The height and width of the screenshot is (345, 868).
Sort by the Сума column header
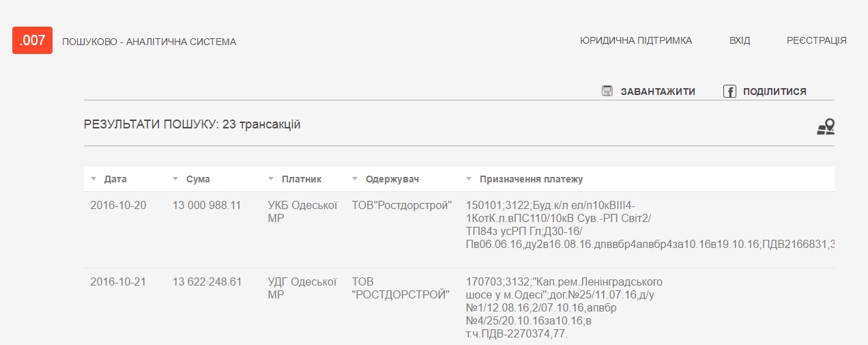[198, 179]
